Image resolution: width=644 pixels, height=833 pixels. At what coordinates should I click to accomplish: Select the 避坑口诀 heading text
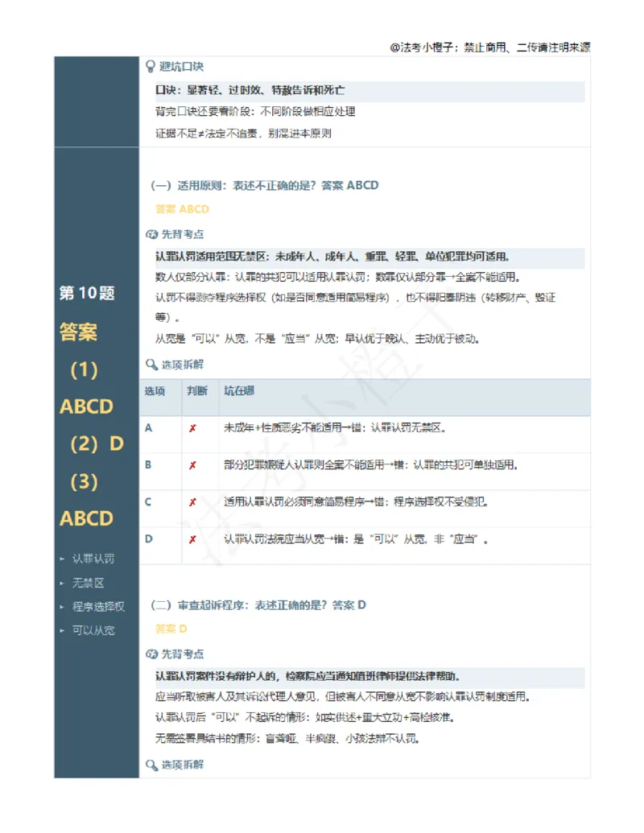click(x=182, y=67)
